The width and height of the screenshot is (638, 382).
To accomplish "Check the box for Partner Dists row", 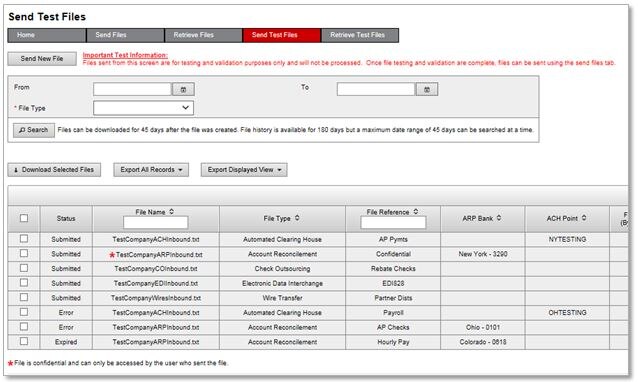I will [24, 297].
